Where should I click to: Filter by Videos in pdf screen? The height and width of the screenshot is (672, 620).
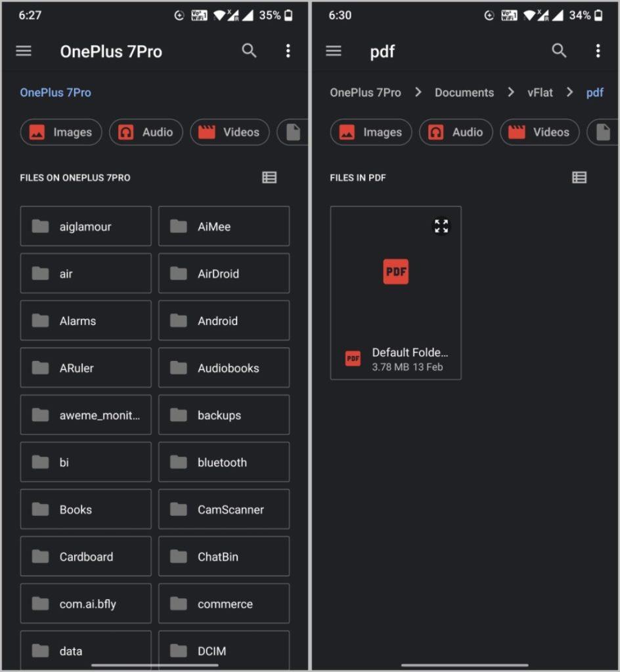540,132
